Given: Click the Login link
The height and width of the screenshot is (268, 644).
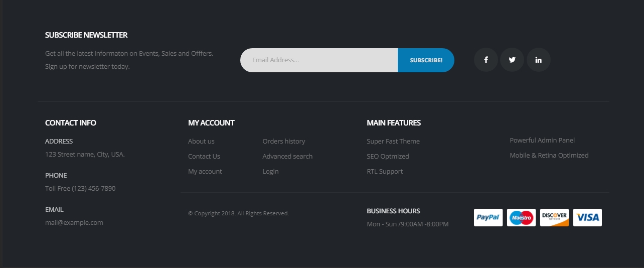Looking at the screenshot, I should click(x=270, y=171).
